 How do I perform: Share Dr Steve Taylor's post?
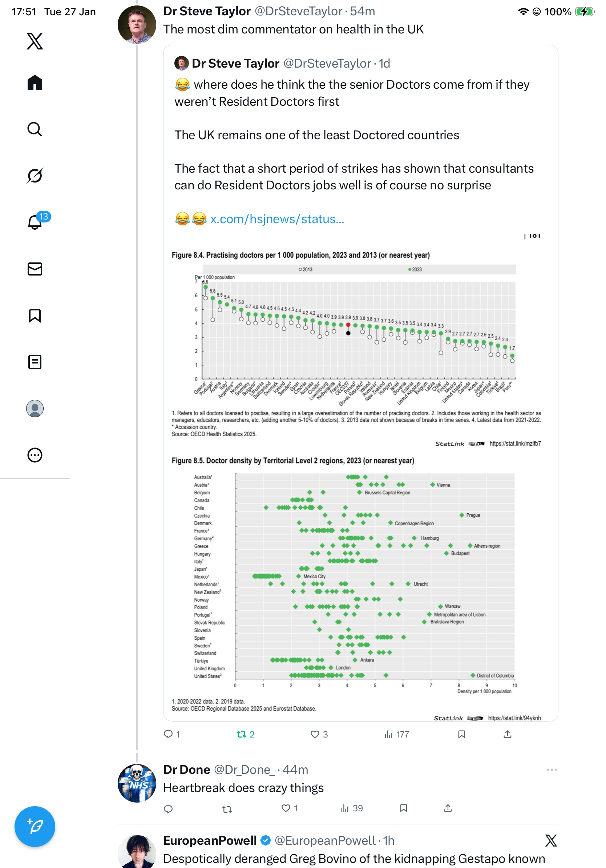(x=508, y=734)
